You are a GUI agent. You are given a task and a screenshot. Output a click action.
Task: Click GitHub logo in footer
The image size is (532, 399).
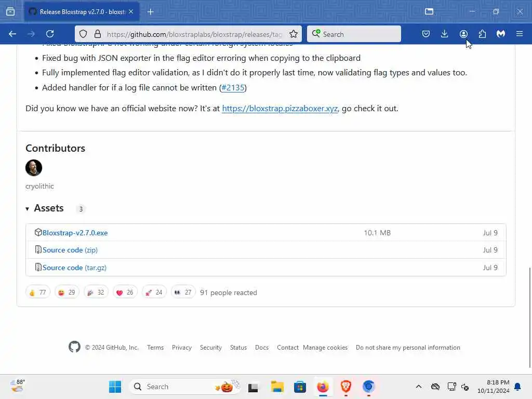[75, 347]
